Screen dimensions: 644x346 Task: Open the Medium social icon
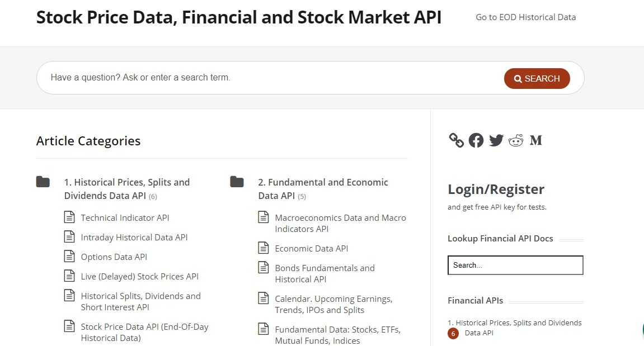(536, 140)
